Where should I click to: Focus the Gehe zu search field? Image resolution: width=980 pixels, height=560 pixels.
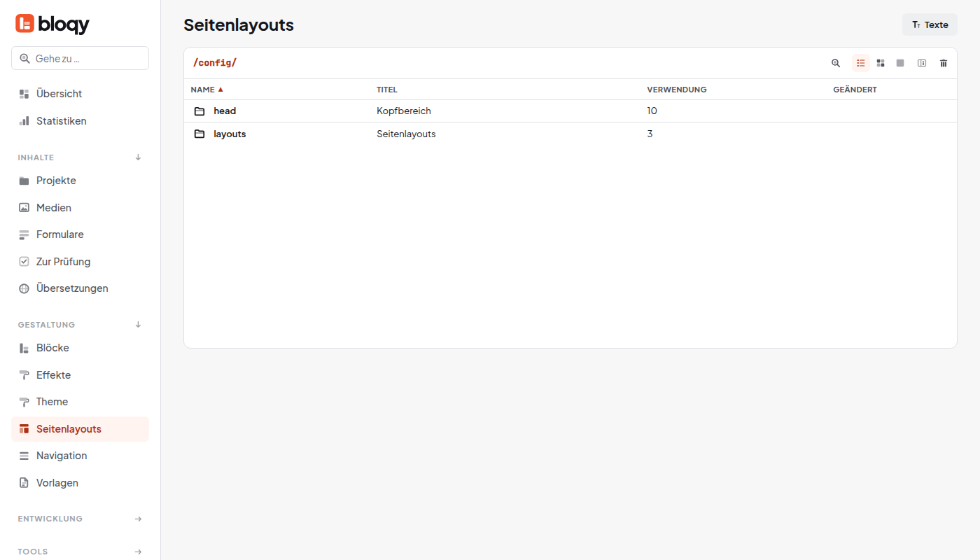click(80, 58)
